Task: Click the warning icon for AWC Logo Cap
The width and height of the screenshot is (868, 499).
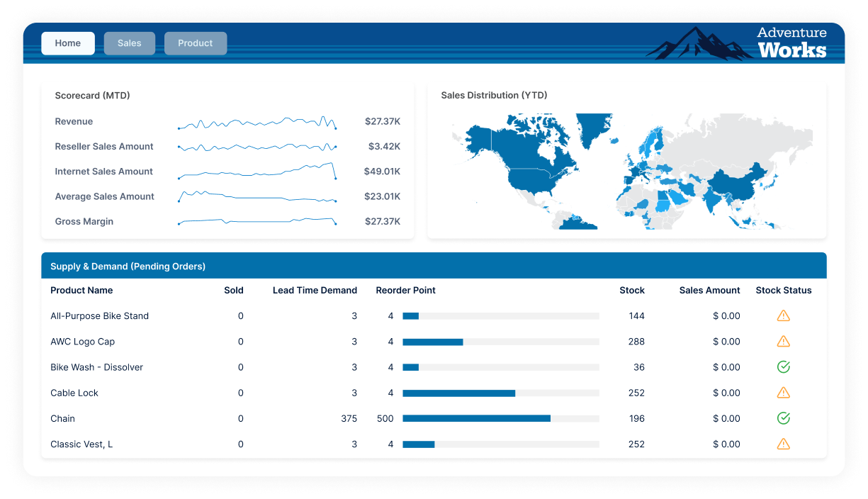Action: click(783, 342)
